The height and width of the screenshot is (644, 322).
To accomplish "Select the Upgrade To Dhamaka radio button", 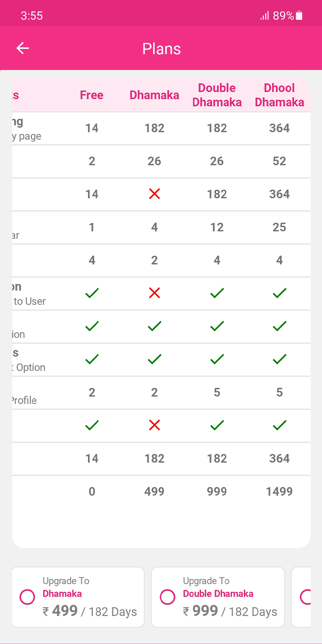I will 27,597.
